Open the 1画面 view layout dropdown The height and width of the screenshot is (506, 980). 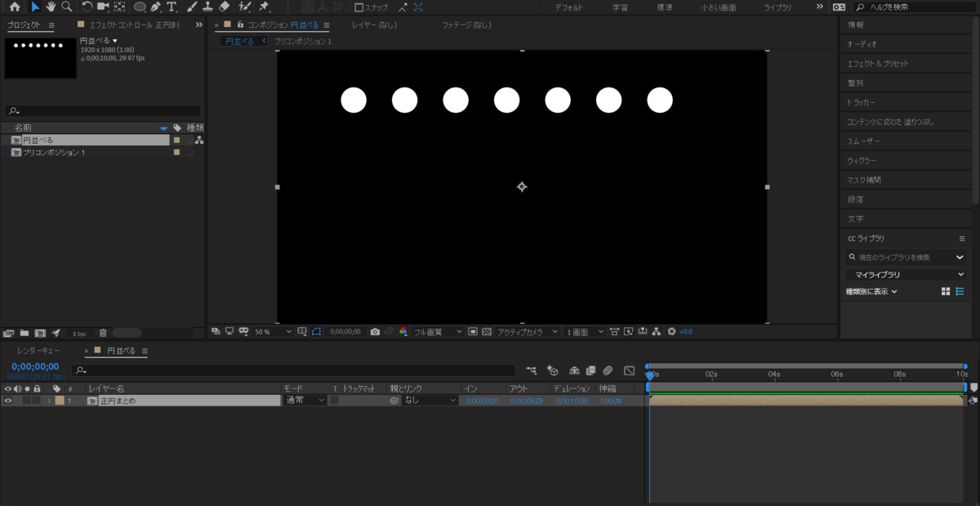pyautogui.click(x=585, y=332)
